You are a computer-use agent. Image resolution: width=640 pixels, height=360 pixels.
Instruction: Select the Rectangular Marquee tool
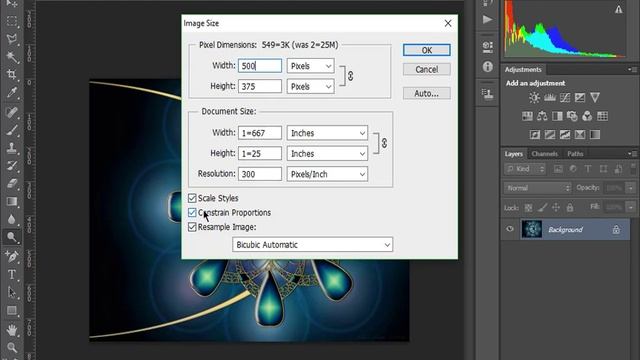pyautogui.click(x=12, y=21)
